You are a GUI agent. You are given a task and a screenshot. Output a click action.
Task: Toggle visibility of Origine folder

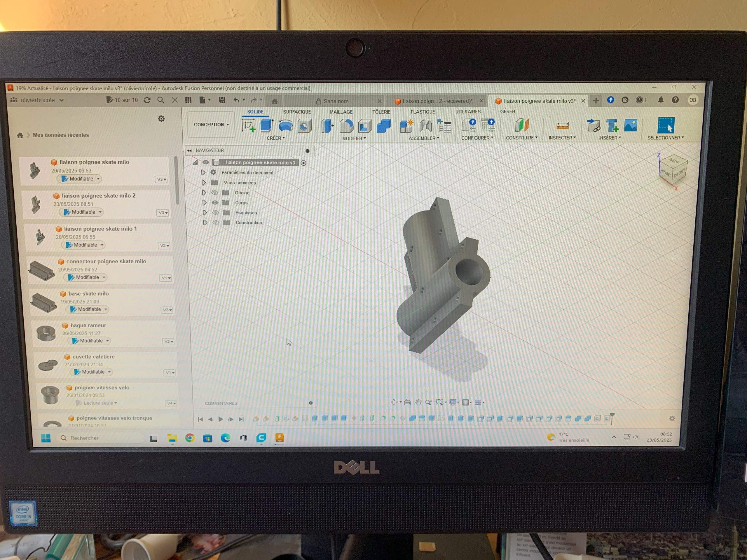click(x=214, y=192)
